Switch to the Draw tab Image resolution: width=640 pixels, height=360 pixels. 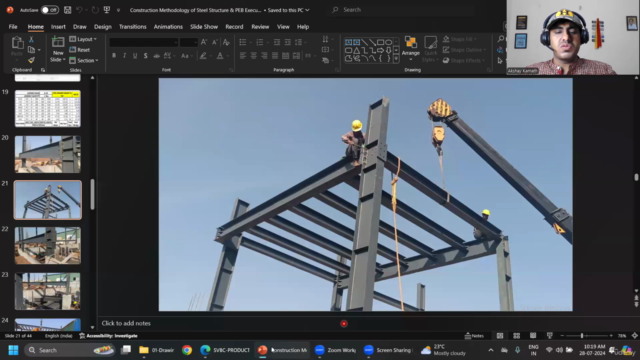pos(80,27)
